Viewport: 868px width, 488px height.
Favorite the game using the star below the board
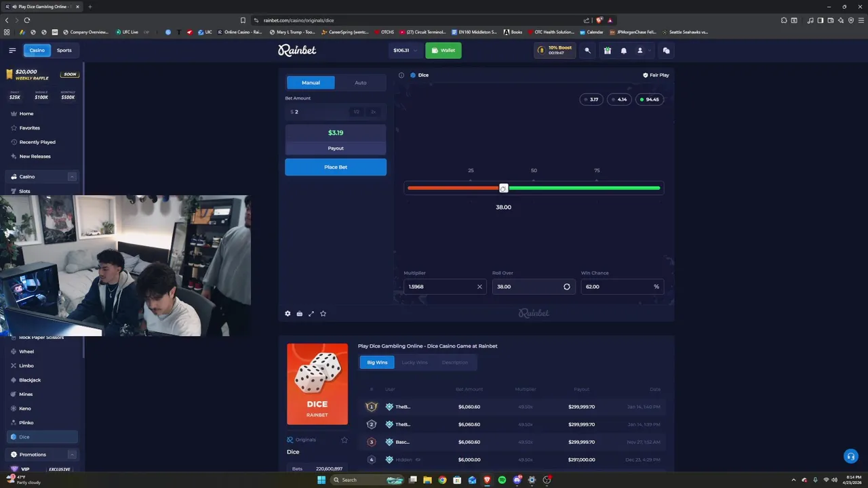click(x=323, y=313)
